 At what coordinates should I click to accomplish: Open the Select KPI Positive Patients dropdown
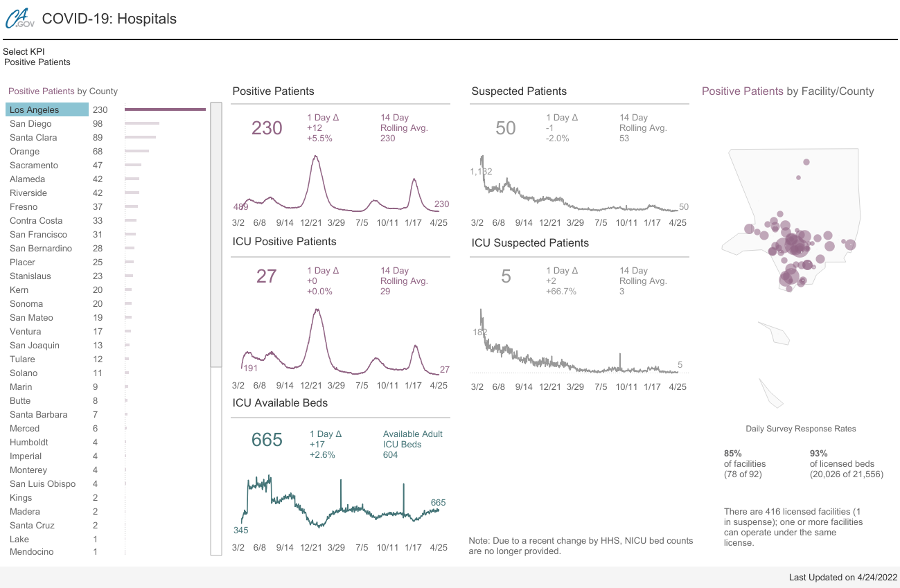pos(37,62)
